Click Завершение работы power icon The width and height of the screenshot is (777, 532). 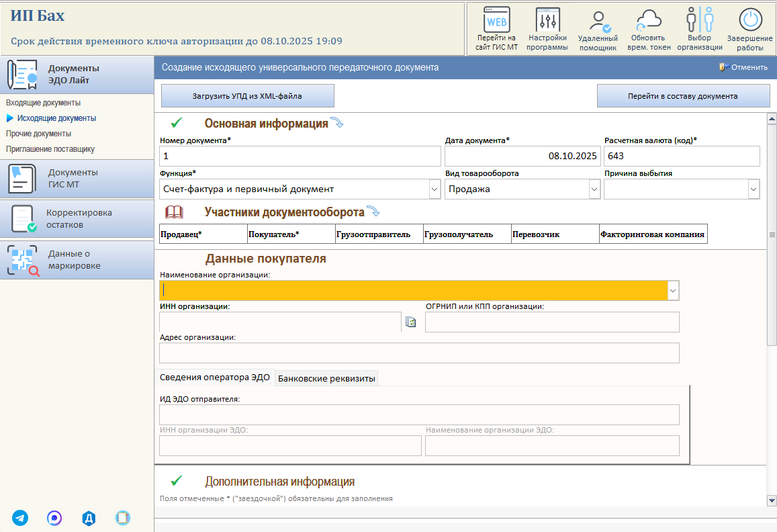tap(749, 29)
